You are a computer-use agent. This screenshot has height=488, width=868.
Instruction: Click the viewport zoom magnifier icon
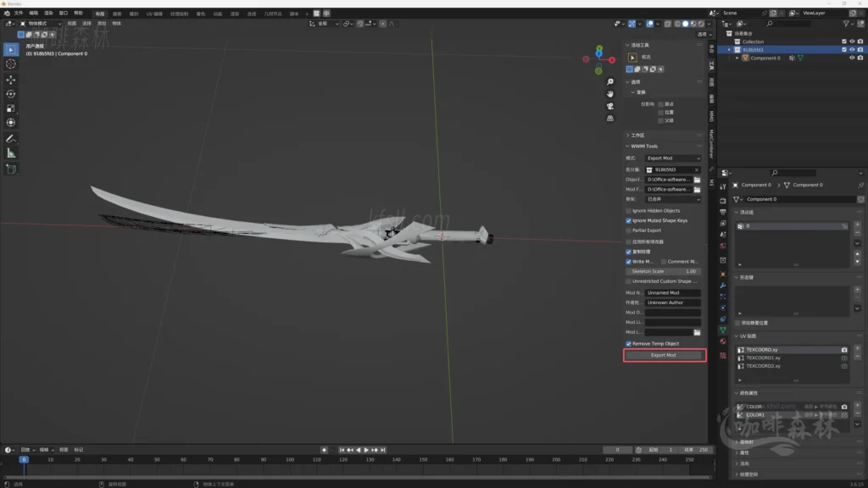tap(610, 81)
